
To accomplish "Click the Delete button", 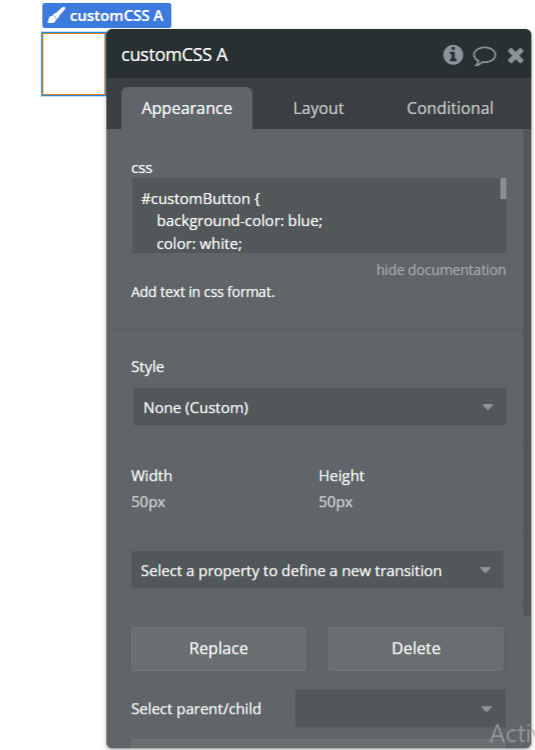I will point(415,649).
